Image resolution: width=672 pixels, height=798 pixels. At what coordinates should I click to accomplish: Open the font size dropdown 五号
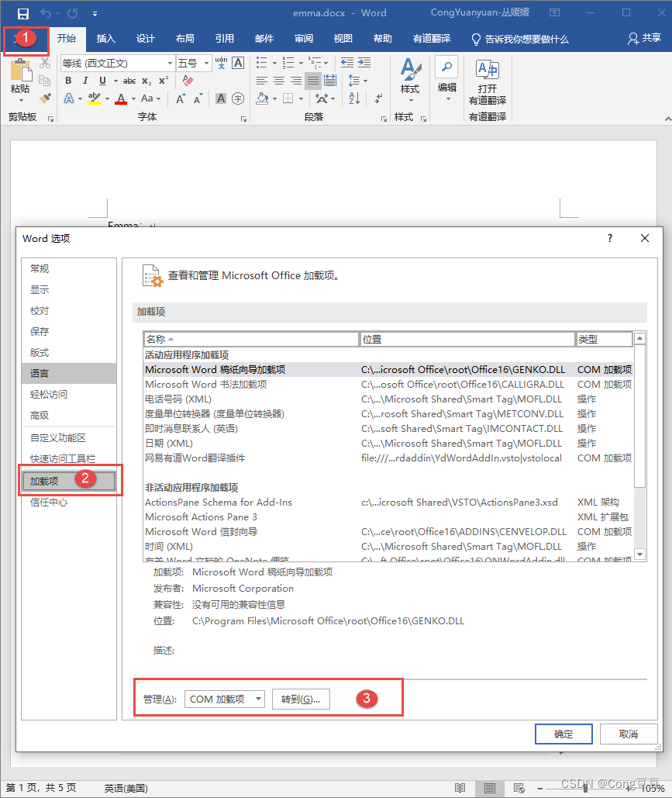[206, 63]
